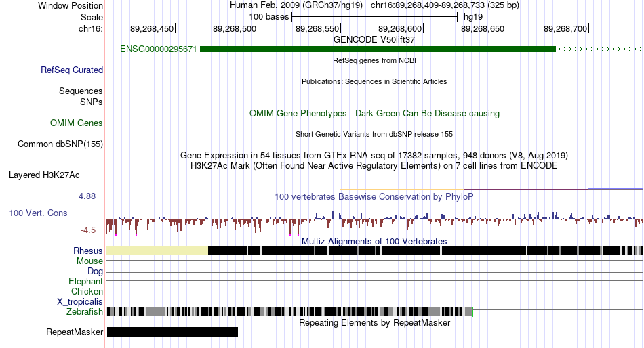This screenshot has width=644, height=348.
Task: Click the GENCODE V50lift37 track title
Action: point(374,40)
